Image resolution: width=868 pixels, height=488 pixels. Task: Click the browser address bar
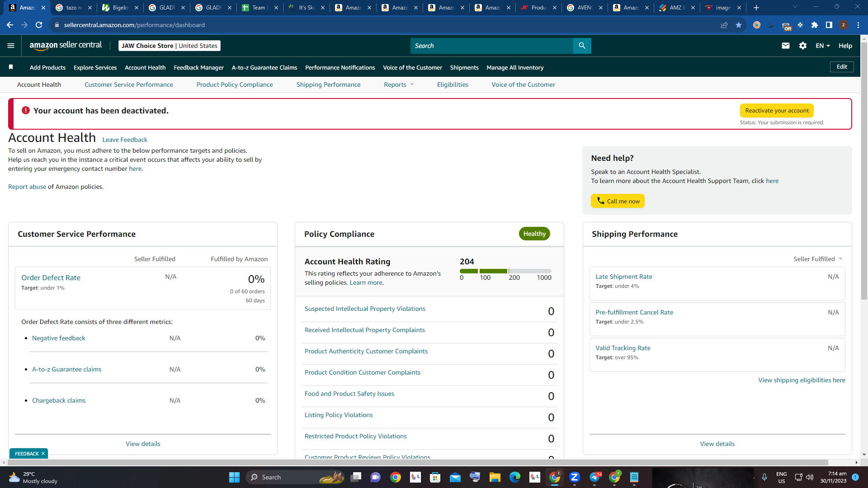tap(384, 25)
